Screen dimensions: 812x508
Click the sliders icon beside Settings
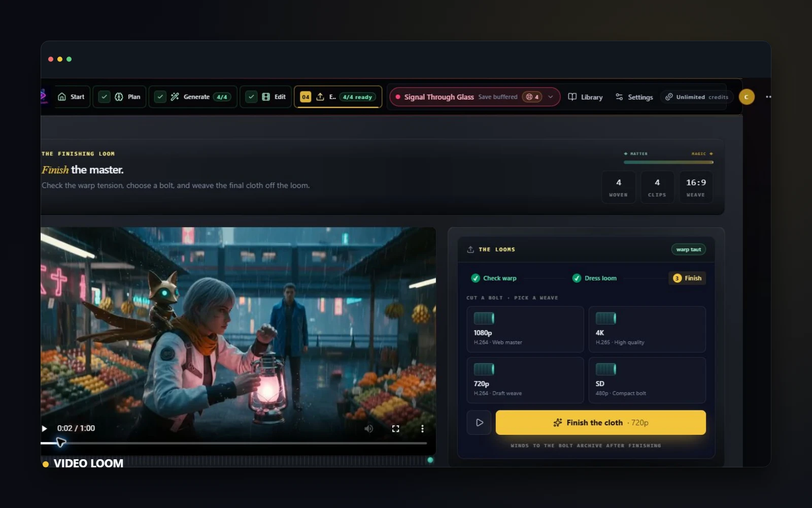[x=619, y=97]
